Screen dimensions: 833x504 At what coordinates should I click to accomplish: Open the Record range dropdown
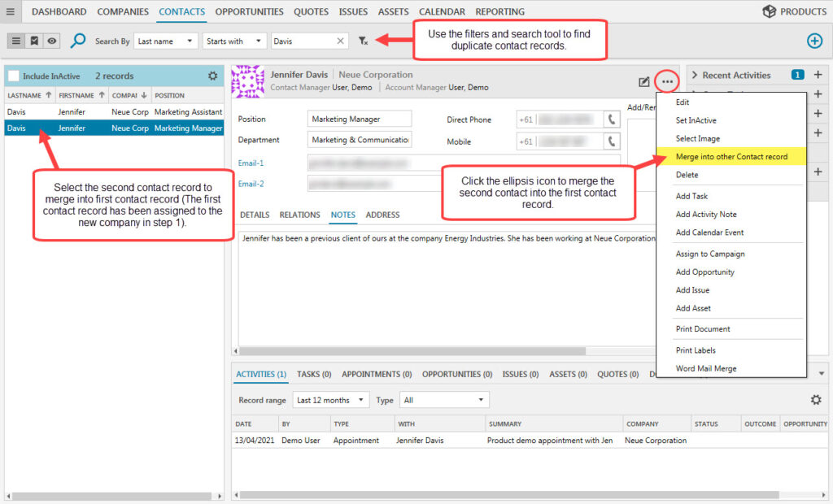tap(330, 400)
